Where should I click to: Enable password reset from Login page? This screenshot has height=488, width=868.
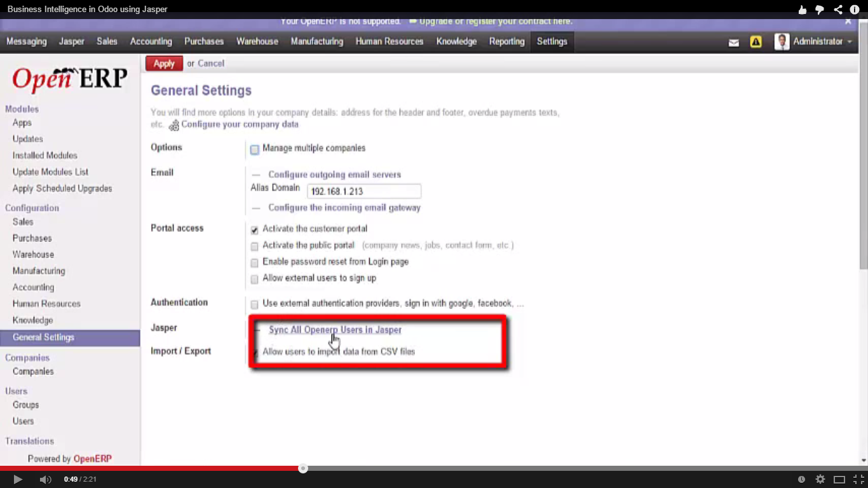(254, 263)
